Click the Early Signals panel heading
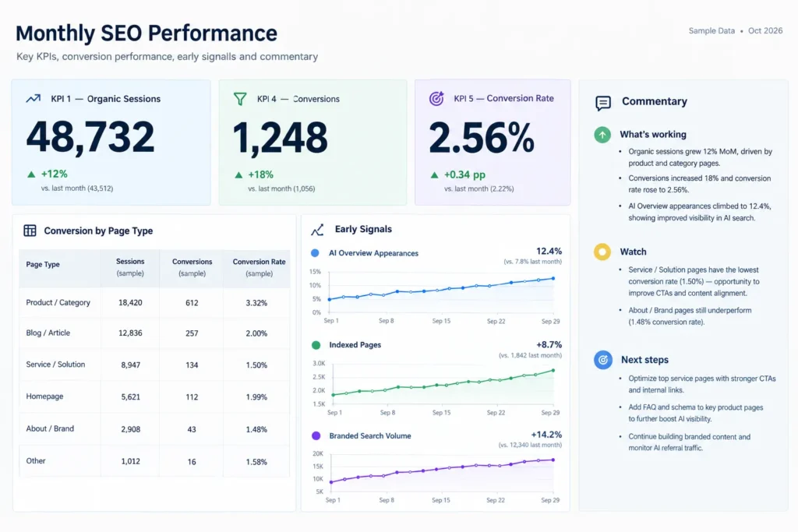This screenshot has height=532, width=798. pyautogui.click(x=363, y=229)
